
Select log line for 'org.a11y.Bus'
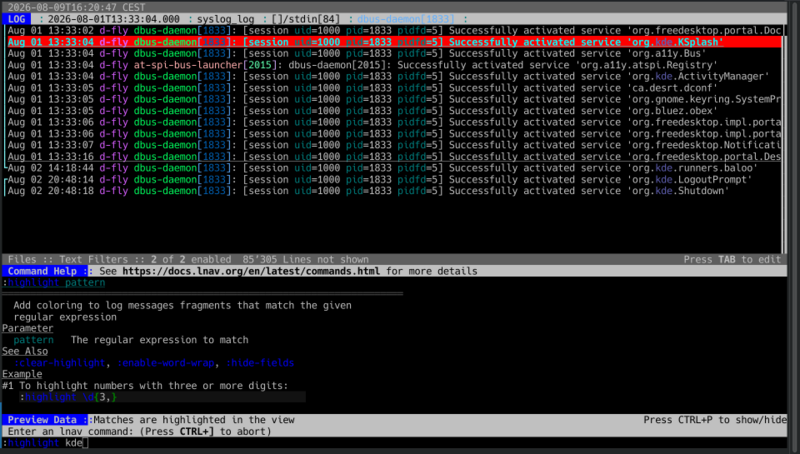pyautogui.click(x=394, y=54)
